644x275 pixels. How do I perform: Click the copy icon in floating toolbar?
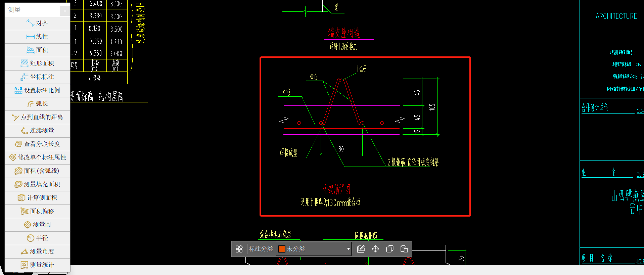(x=390, y=249)
